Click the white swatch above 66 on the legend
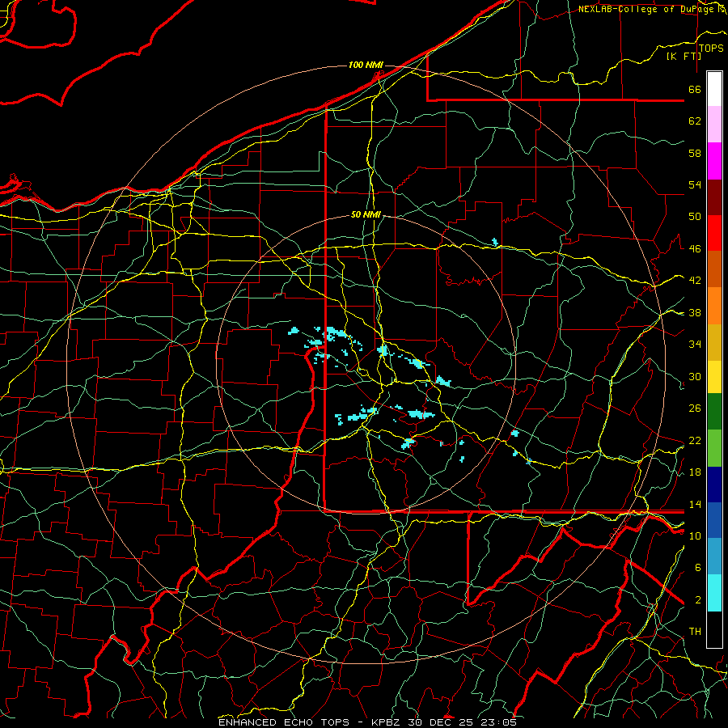The width and height of the screenshot is (728, 728). [x=714, y=89]
